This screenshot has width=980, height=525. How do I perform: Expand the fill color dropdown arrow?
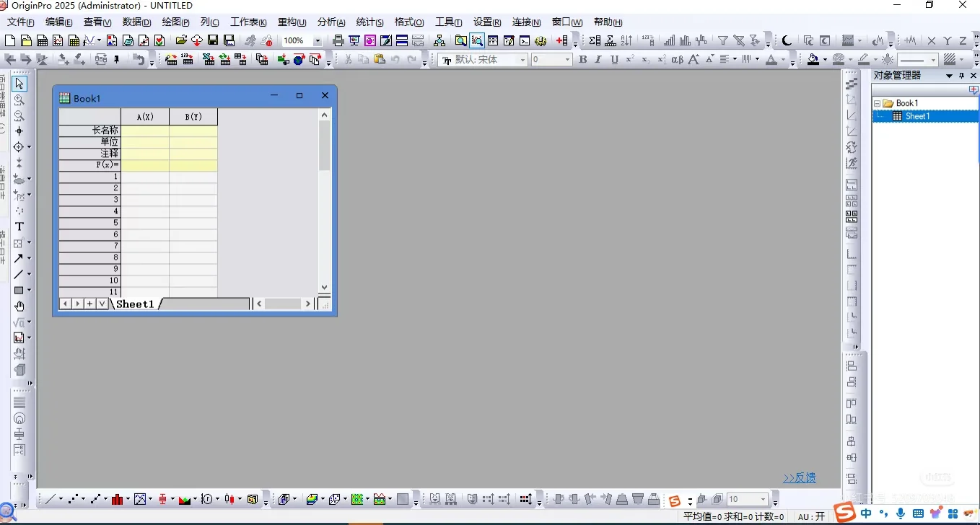(826, 60)
